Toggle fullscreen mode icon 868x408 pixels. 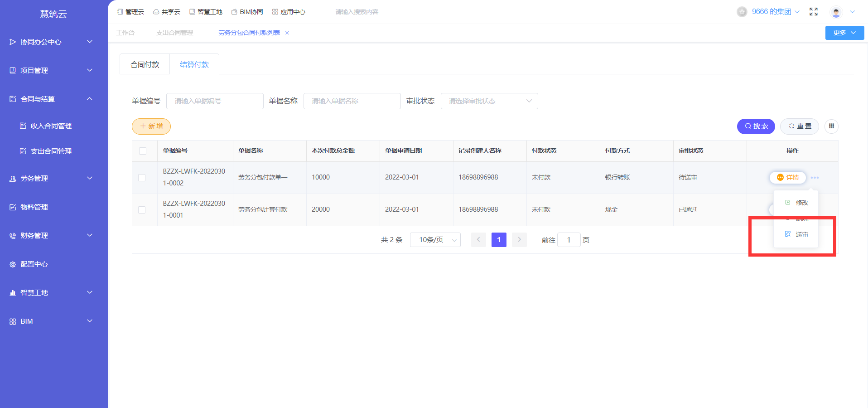814,12
